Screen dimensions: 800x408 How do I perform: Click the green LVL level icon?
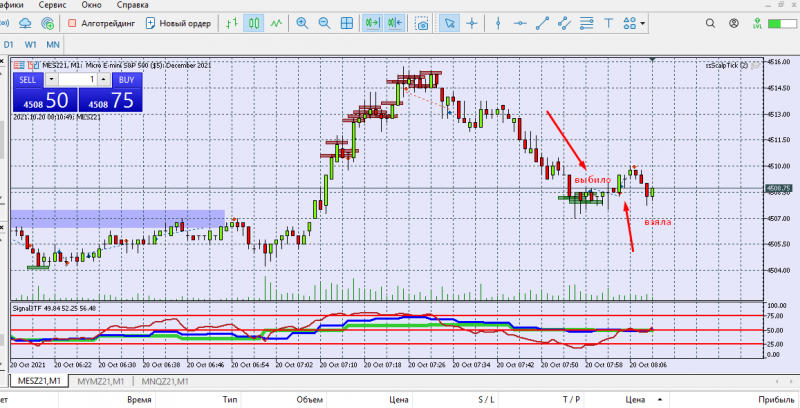point(757,23)
